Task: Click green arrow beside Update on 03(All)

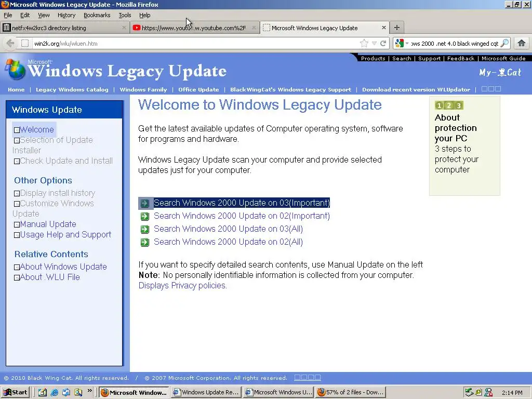Action: 145,229
